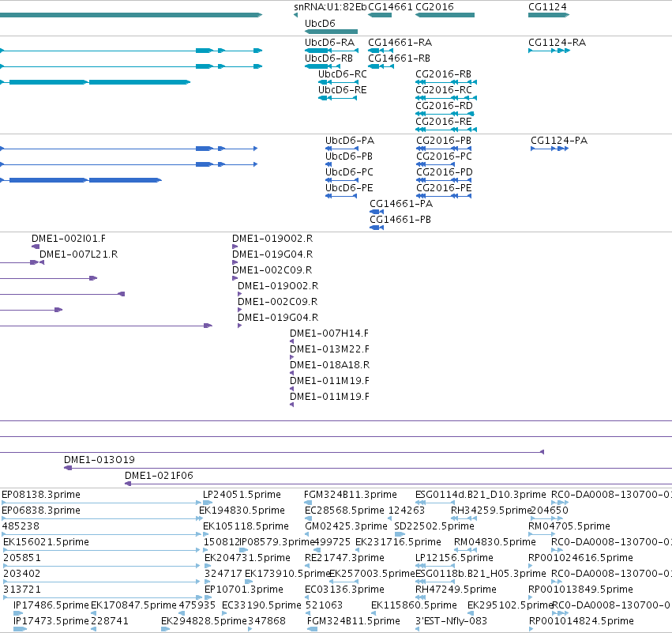Image resolution: width=672 pixels, height=633 pixels.
Task: Select the 313721 EST label
Action: point(22,590)
